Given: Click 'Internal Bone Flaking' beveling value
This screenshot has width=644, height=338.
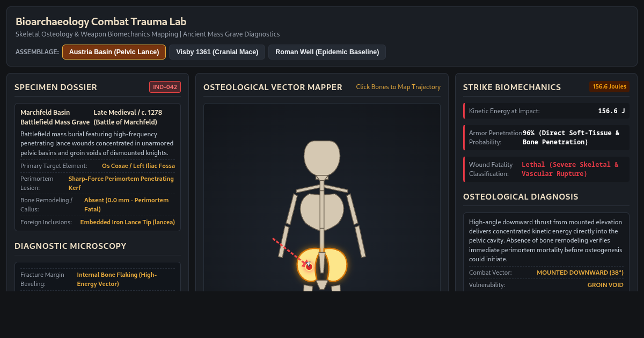Looking at the screenshot, I should click(117, 279).
